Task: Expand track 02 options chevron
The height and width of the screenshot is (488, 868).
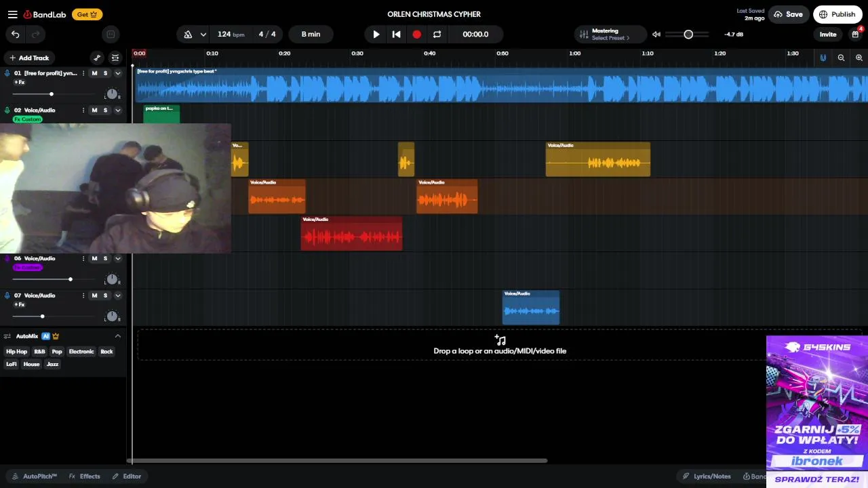Action: [117, 110]
